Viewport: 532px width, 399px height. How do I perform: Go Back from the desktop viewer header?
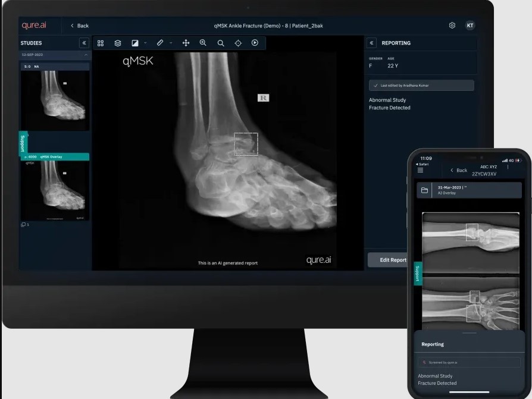tap(80, 26)
